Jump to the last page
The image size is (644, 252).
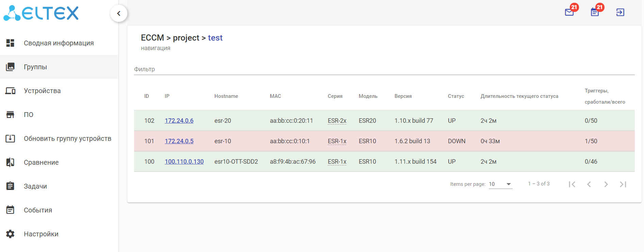(x=623, y=184)
